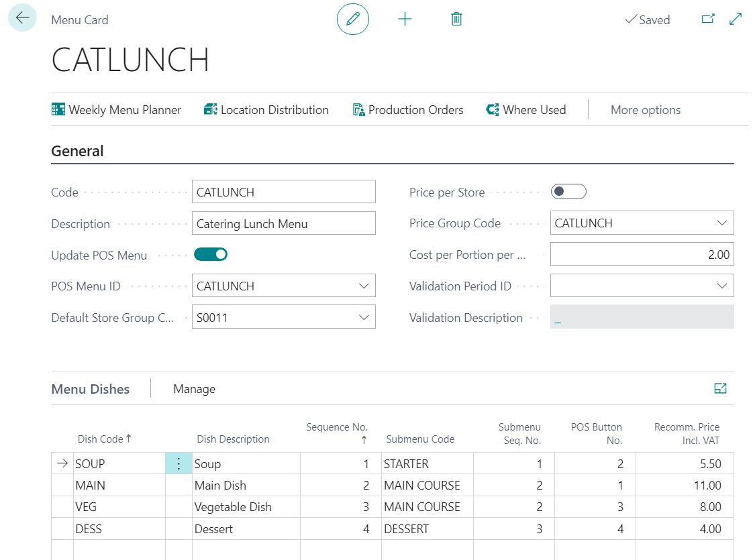This screenshot has width=753, height=560.
Task: Click the Where Used icon
Action: point(493,109)
